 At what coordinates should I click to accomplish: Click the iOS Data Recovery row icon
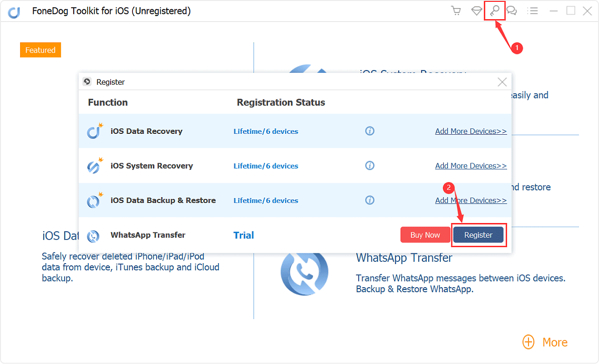coord(95,131)
